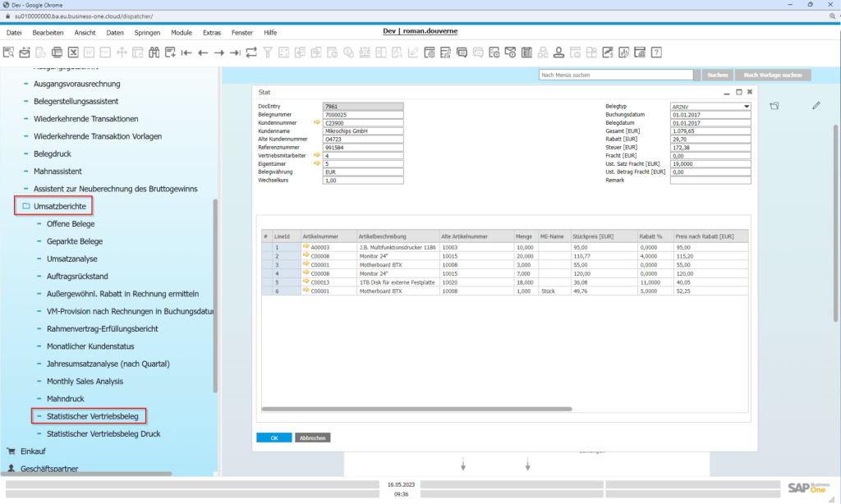Expand the Einkauf module
The image size is (841, 504).
(32, 451)
